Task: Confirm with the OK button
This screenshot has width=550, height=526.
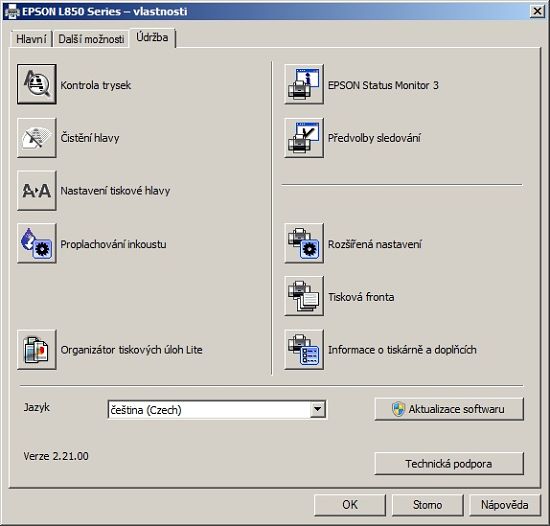Action: click(x=350, y=505)
